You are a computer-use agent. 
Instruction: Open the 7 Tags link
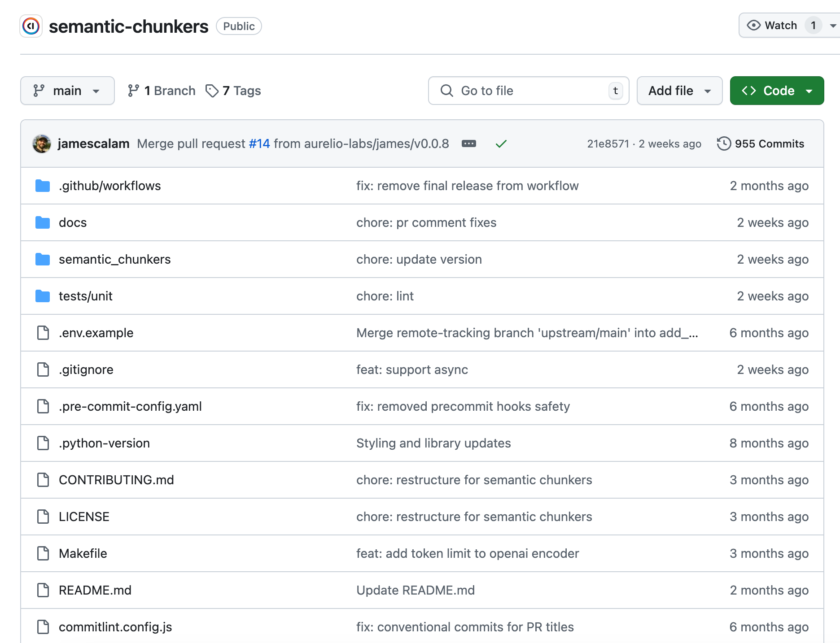pyautogui.click(x=233, y=91)
